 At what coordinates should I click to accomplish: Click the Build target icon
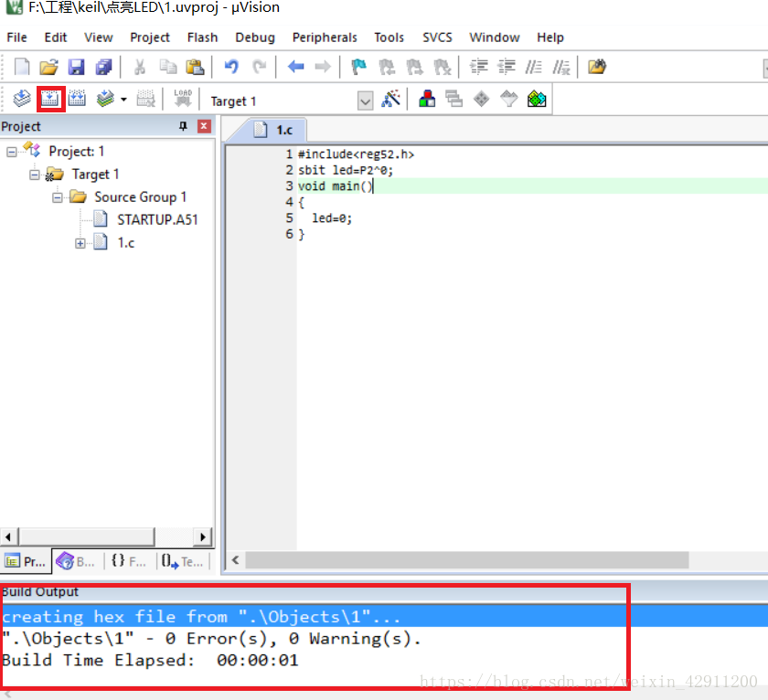[x=50, y=99]
